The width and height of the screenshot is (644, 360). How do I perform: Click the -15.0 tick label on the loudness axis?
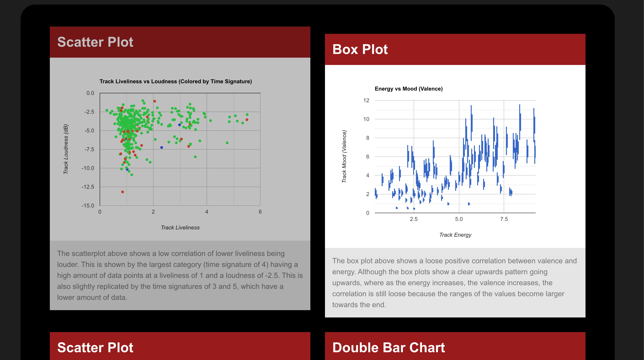click(x=88, y=206)
